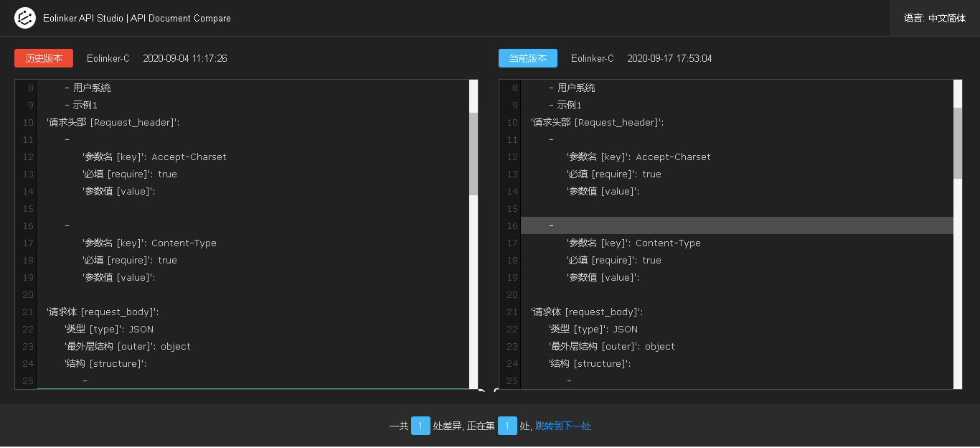The image size is (980, 448).
Task: Click the total differences count badge
Action: click(x=420, y=426)
